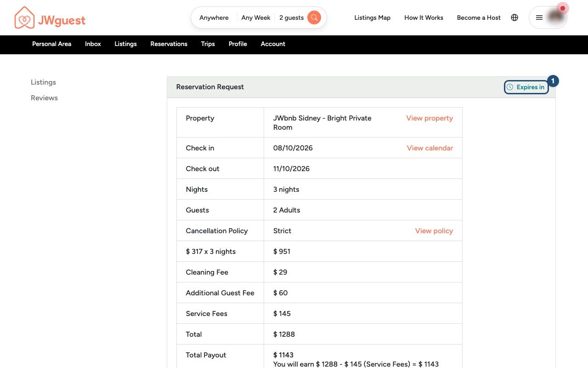Click the $ 29 cleaning fee value
This screenshot has height=368, width=588.
click(x=280, y=272)
